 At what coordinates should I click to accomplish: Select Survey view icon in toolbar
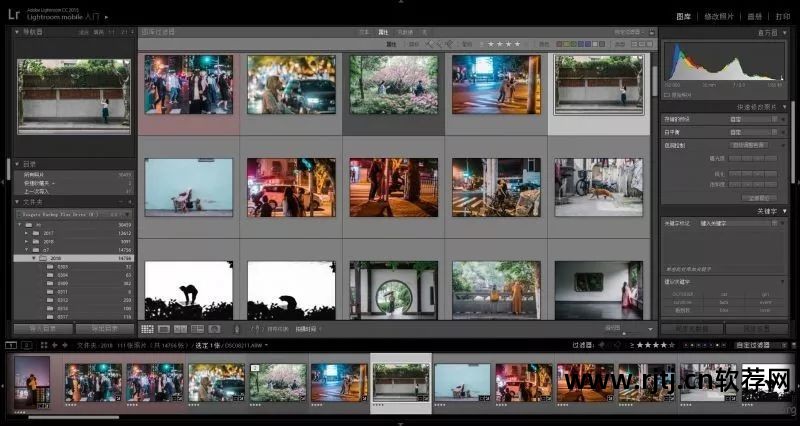click(197, 328)
